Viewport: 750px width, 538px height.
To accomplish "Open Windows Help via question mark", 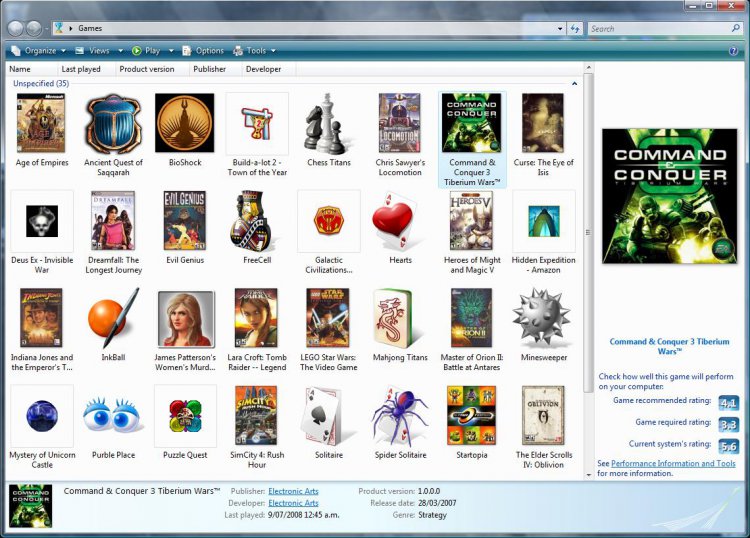I will click(x=733, y=51).
